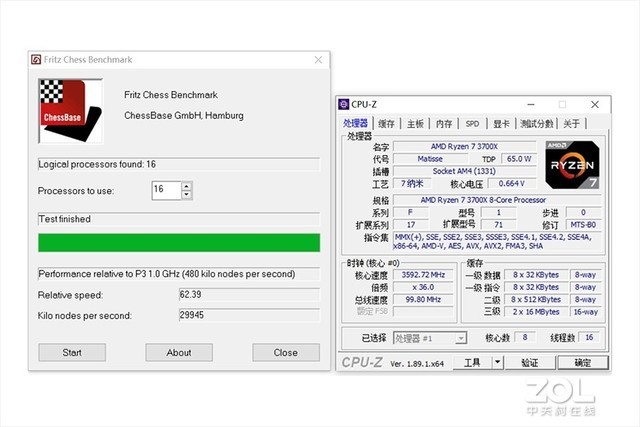Open the 关于 tab in CPU-Z
The width and height of the screenshot is (640, 427).
click(x=571, y=124)
